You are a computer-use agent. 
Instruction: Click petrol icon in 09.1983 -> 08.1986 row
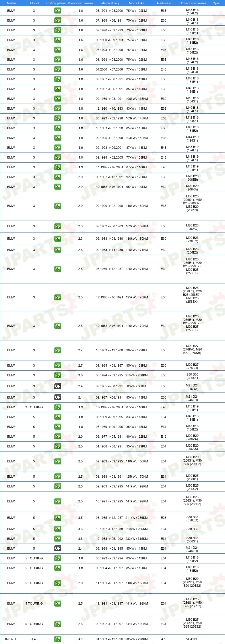pyautogui.click(x=58, y=239)
